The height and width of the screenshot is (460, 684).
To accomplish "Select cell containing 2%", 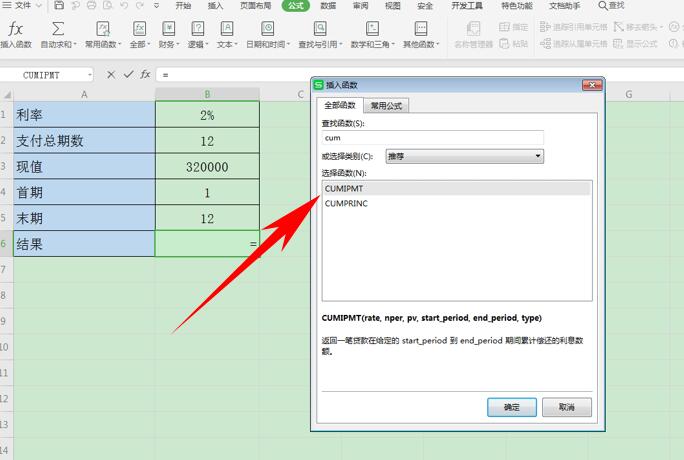I will point(207,115).
